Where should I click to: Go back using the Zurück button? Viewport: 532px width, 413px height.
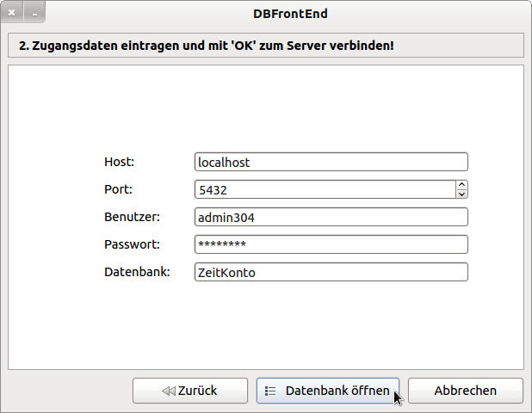[x=189, y=391]
